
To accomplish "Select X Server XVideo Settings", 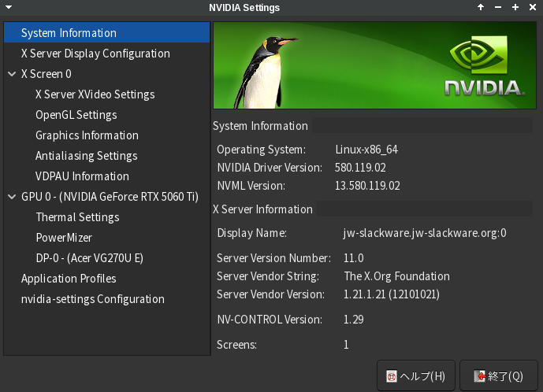I will tap(95, 94).
